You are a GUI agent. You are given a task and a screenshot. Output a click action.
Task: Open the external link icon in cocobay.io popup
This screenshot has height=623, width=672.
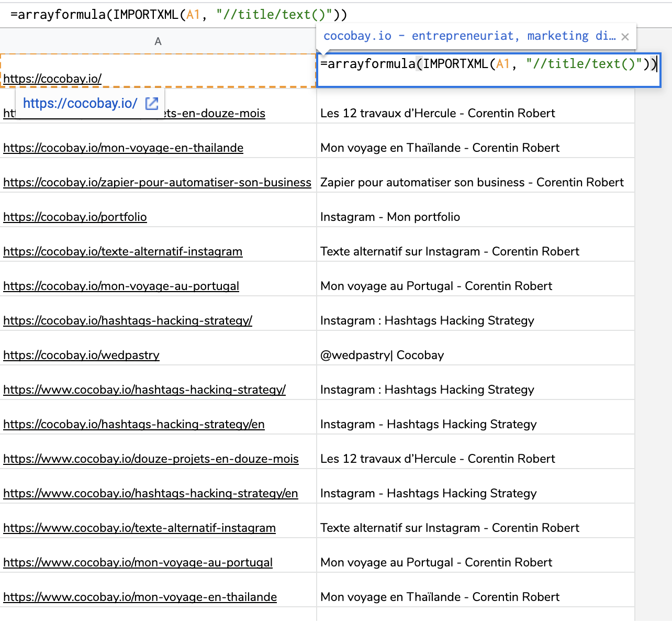[152, 103]
